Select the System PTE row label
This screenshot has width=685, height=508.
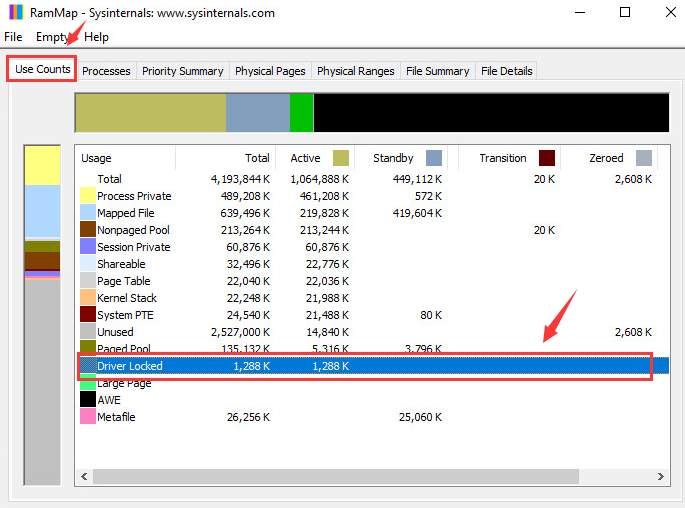click(125, 315)
